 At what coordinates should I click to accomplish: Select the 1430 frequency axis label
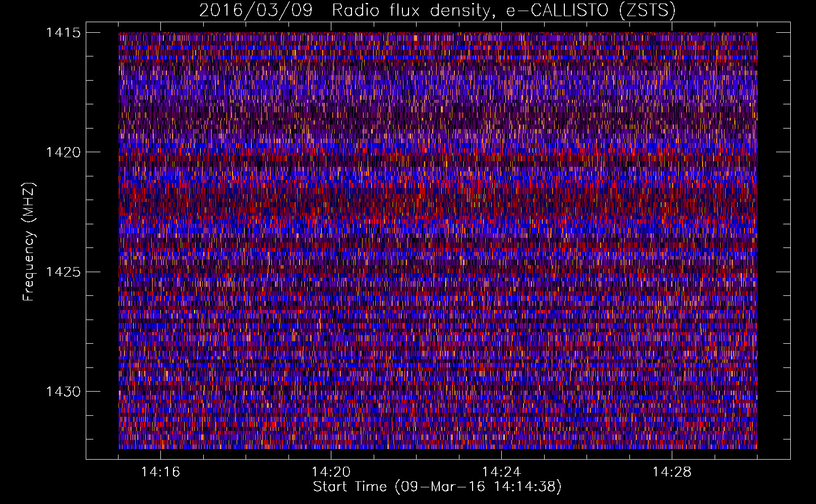tap(63, 392)
